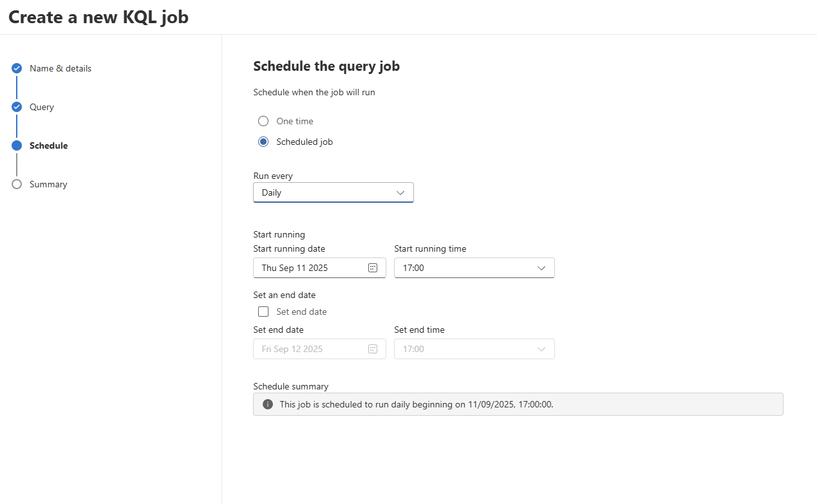The width and height of the screenshot is (817, 504).
Task: Jump to the Summary step label
Action: tap(48, 184)
